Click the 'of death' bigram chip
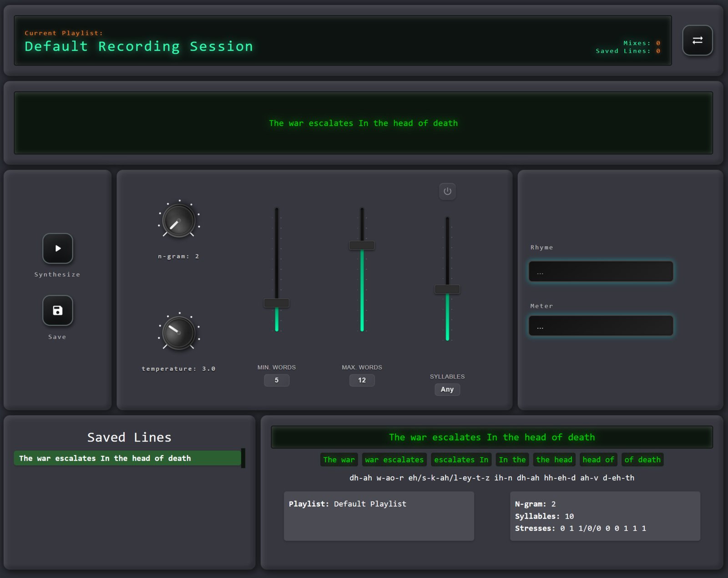Viewport: 728px width, 578px height. pos(642,460)
